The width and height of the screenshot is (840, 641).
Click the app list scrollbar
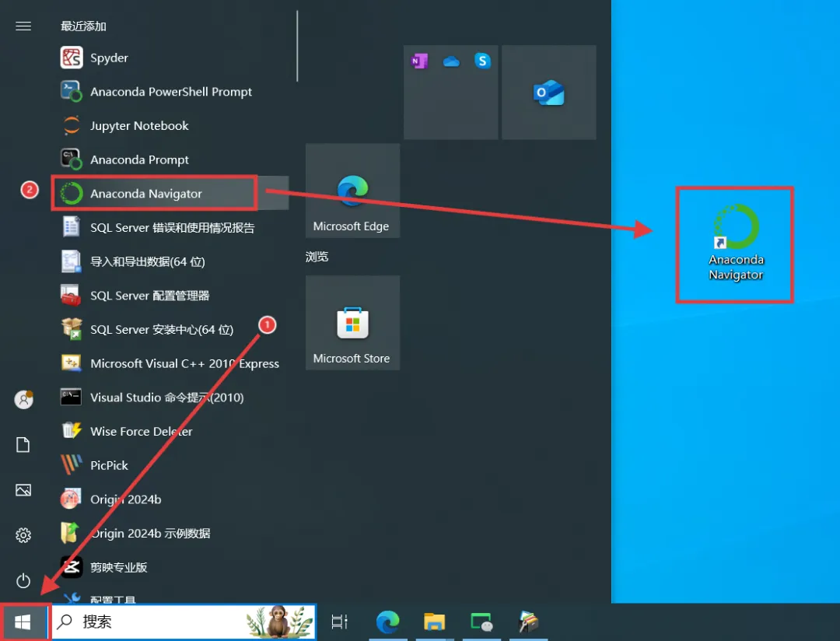297,46
